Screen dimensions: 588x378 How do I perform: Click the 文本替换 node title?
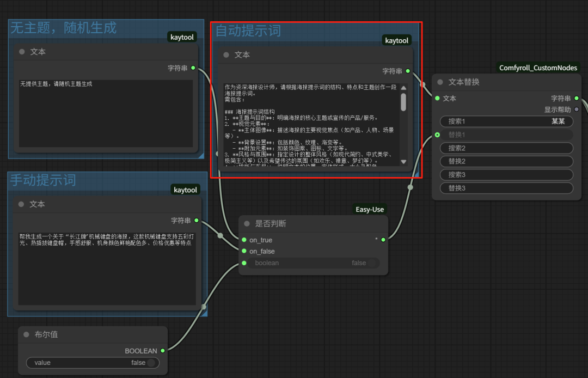point(464,82)
